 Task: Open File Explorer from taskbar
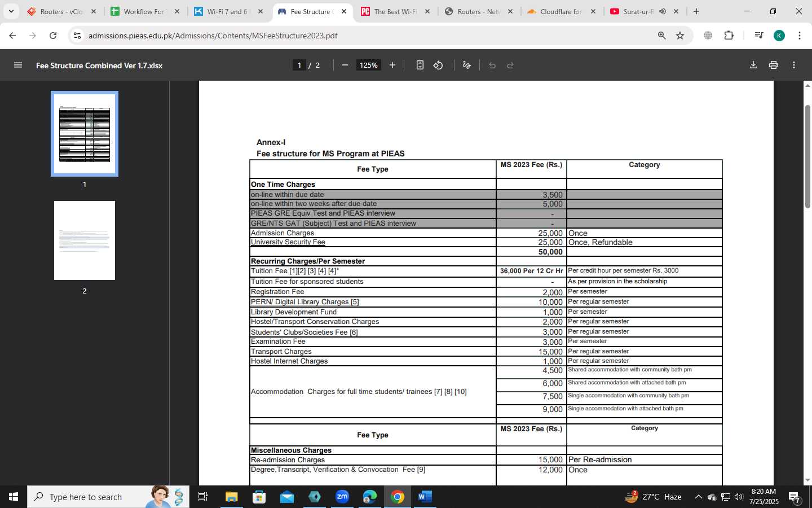point(232,497)
